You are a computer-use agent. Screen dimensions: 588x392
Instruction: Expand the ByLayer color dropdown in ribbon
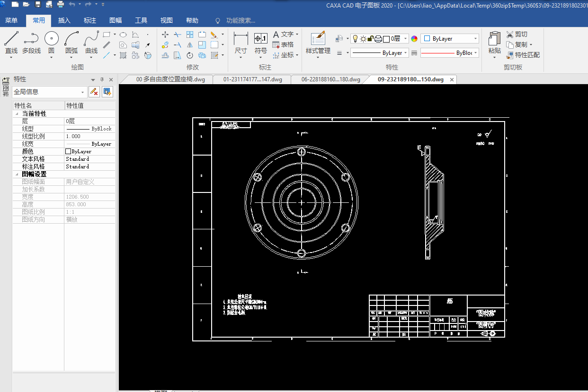[475, 39]
